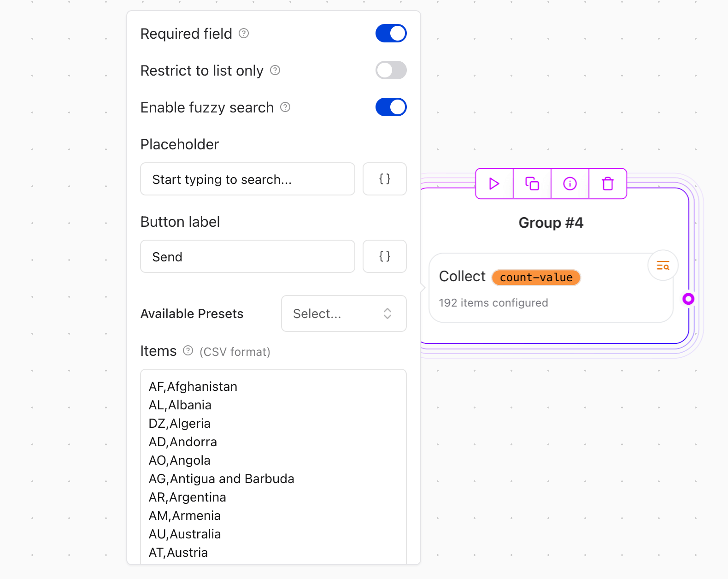Insert variable in Placeholder via braces button
728x579 pixels.
(385, 179)
